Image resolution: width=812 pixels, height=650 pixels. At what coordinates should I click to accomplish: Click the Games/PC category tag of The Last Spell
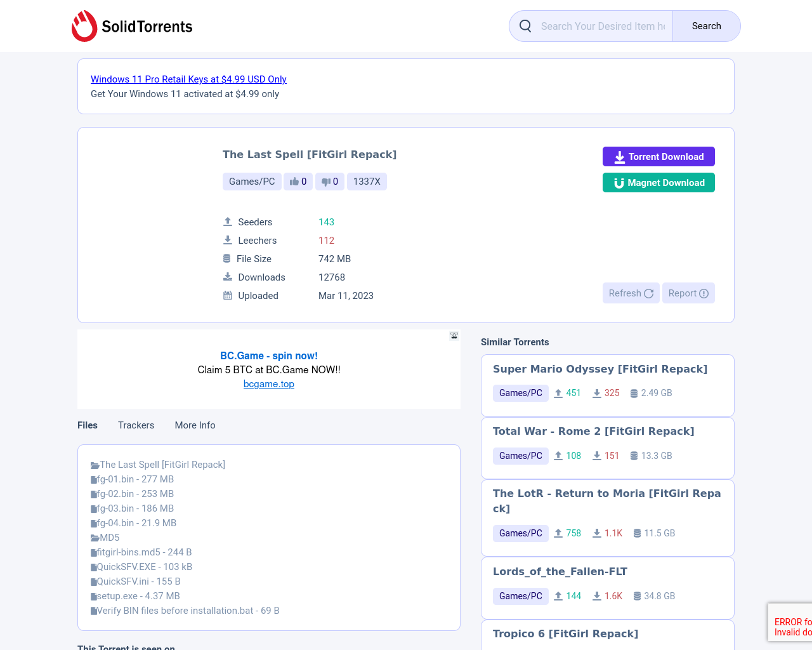coord(252,182)
